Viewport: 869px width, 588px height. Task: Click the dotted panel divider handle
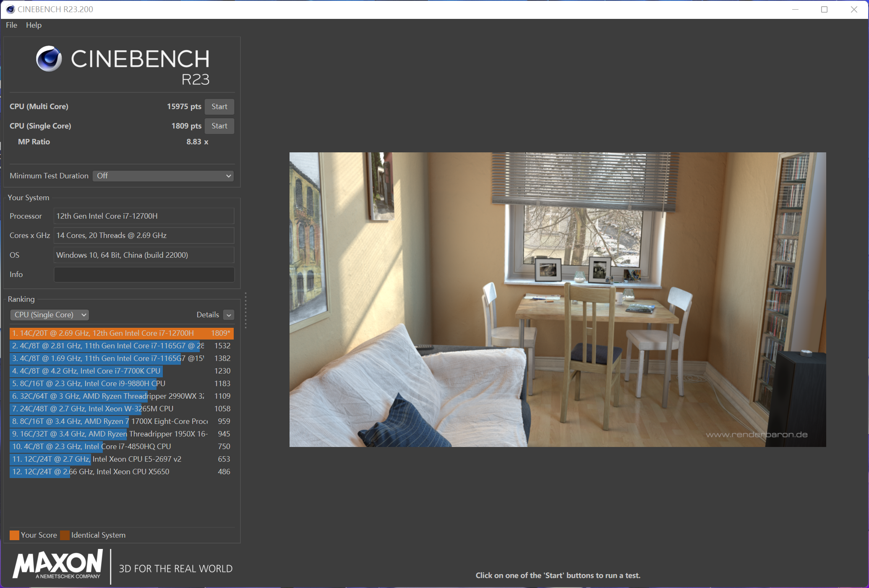[x=245, y=311]
